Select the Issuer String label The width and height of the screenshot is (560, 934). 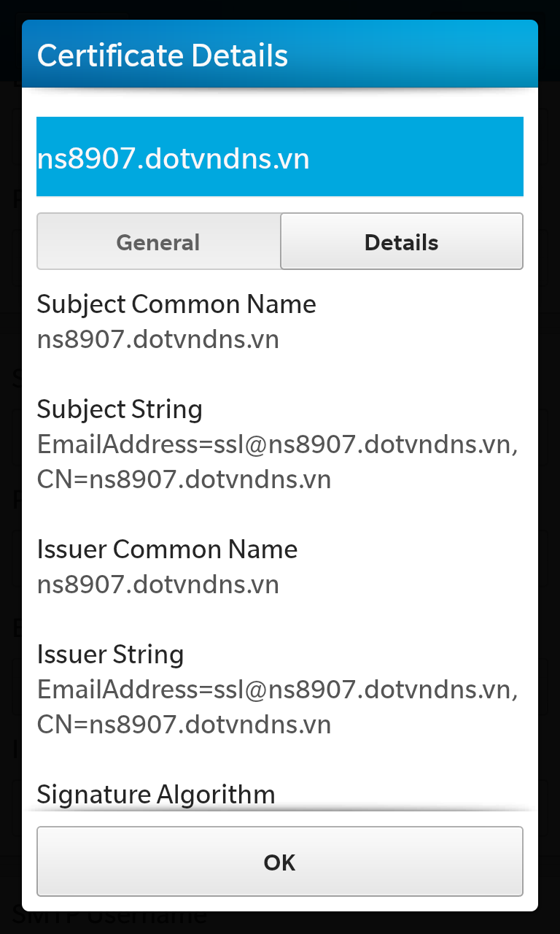[x=110, y=655]
